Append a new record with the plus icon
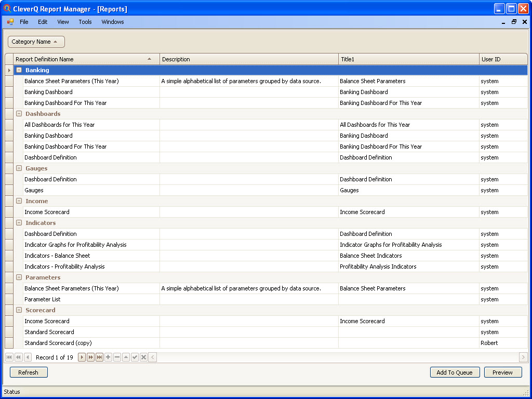 [x=109, y=357]
